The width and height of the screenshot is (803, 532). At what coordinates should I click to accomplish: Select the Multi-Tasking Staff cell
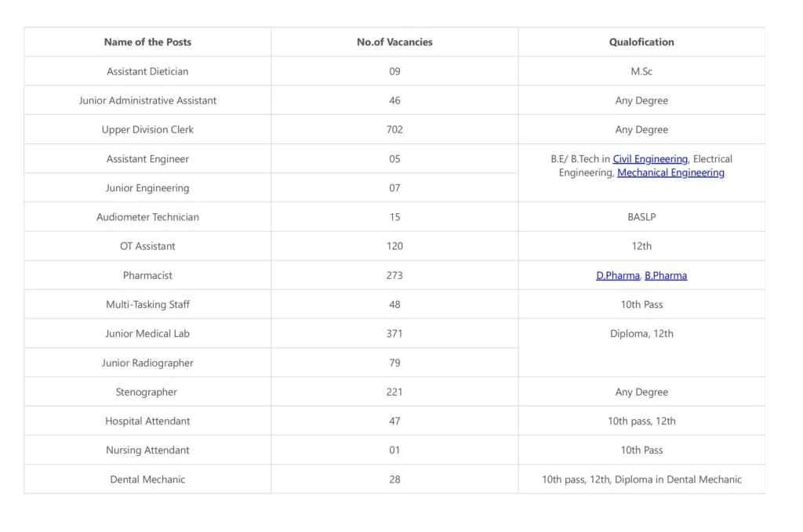(x=147, y=305)
